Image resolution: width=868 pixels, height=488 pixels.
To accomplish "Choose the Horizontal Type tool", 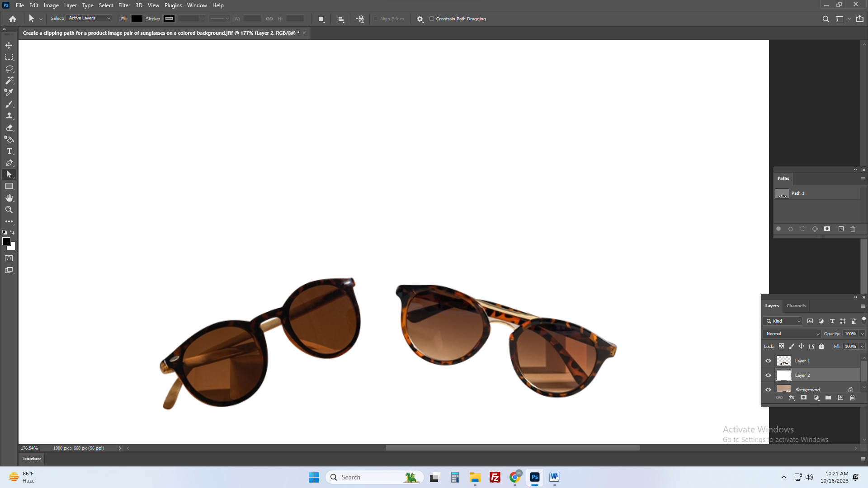I will click(9, 151).
